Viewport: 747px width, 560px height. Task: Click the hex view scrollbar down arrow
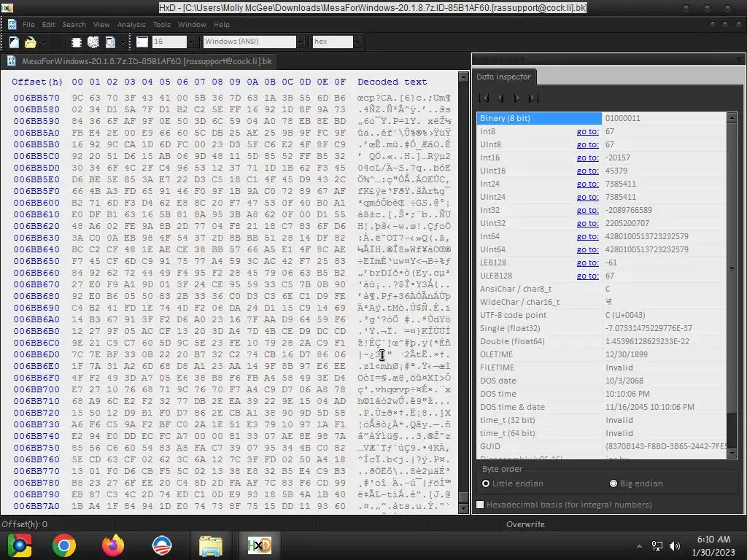(463, 508)
